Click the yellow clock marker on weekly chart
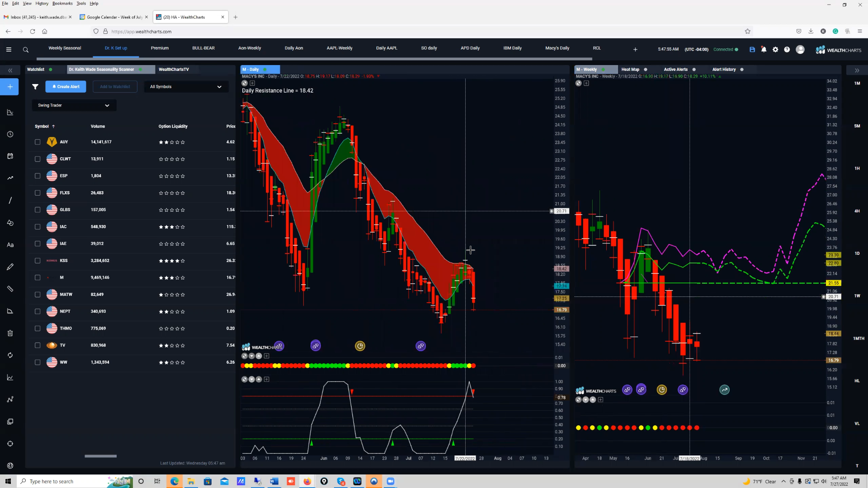The height and width of the screenshot is (488, 868). [662, 390]
